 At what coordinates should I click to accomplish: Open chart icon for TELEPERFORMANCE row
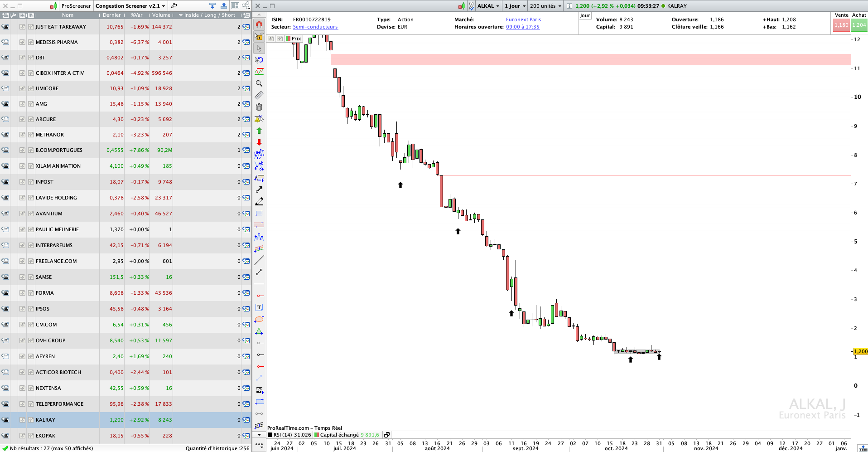click(x=246, y=404)
